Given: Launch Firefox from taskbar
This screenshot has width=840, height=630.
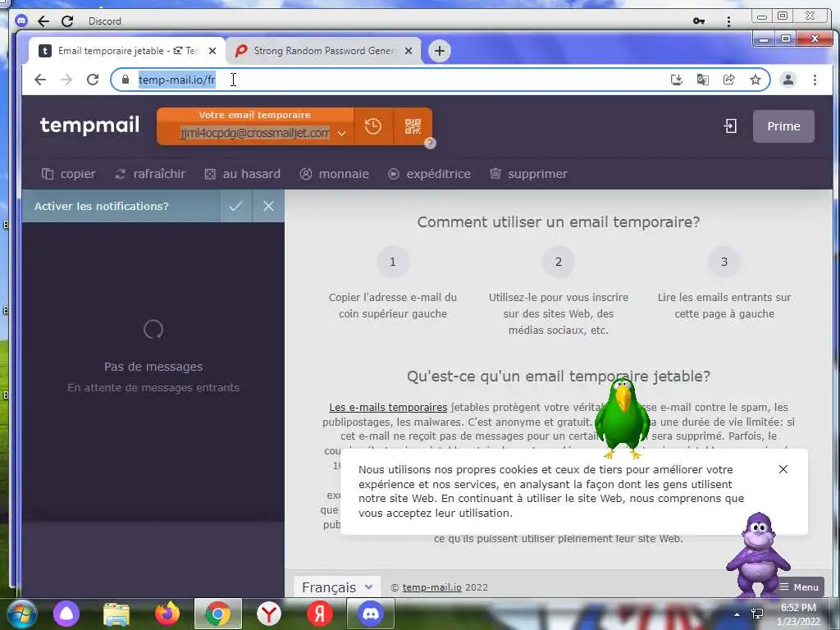Looking at the screenshot, I should [x=167, y=614].
